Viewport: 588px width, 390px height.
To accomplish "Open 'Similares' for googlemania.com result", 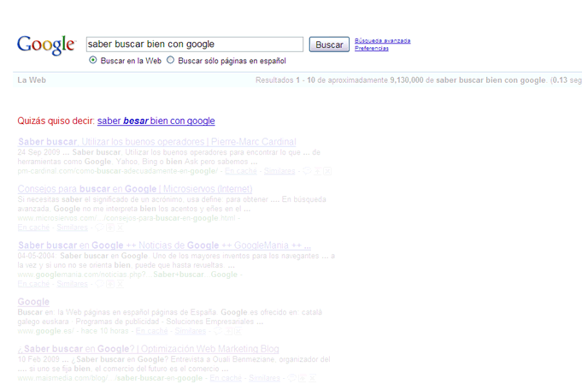I will (x=72, y=284).
